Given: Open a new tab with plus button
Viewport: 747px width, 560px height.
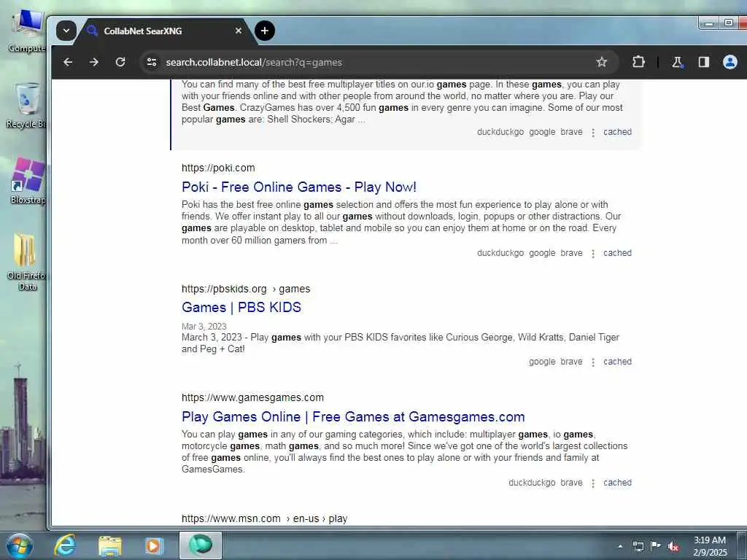Looking at the screenshot, I should [265, 31].
